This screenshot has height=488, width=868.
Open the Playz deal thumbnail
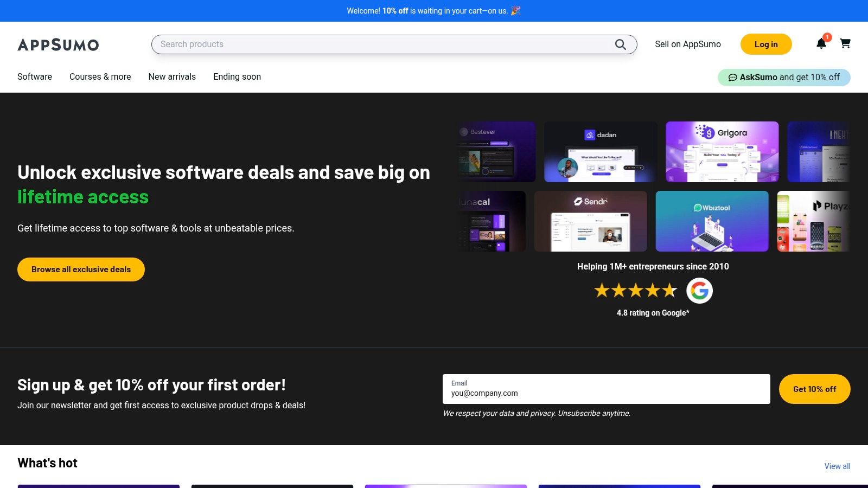(814, 221)
